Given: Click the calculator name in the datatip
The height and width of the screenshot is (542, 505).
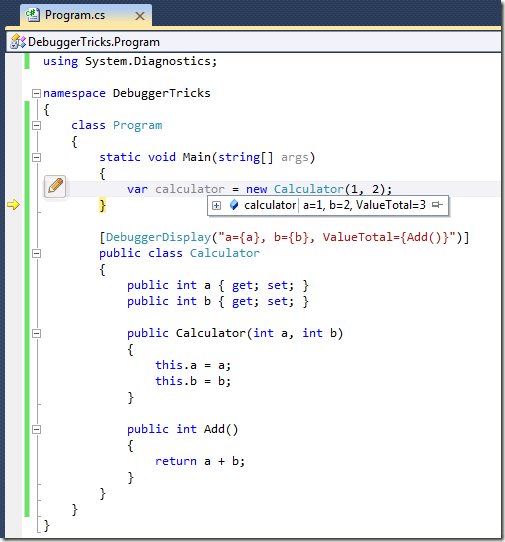Looking at the screenshot, I should coord(270,205).
